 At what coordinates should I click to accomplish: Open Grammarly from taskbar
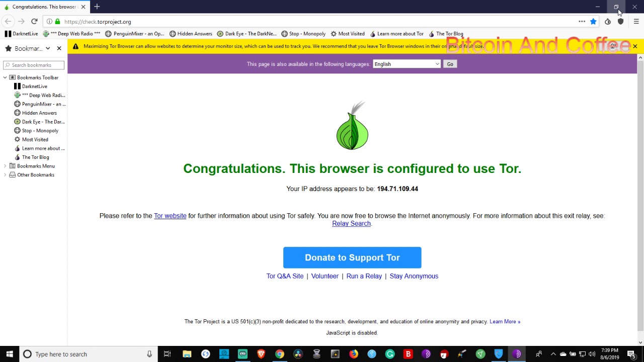[x=390, y=354]
